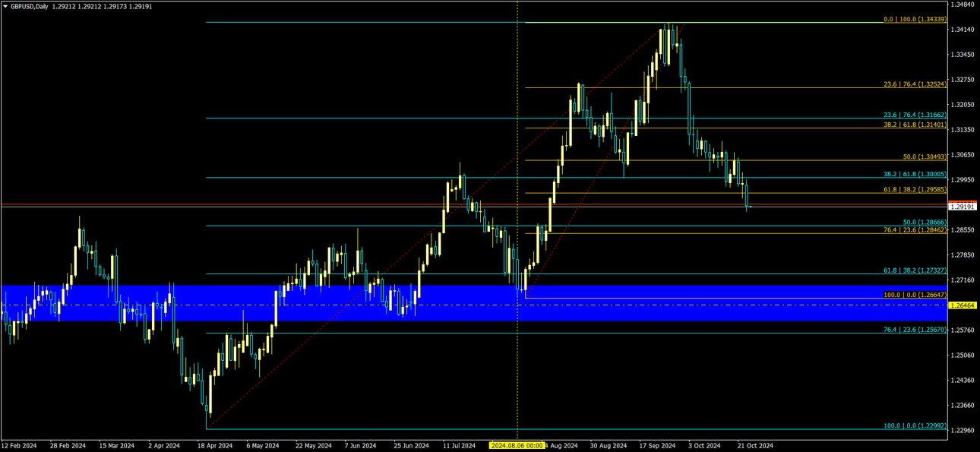Click the 30 Aug 2024 date label

click(x=609, y=445)
